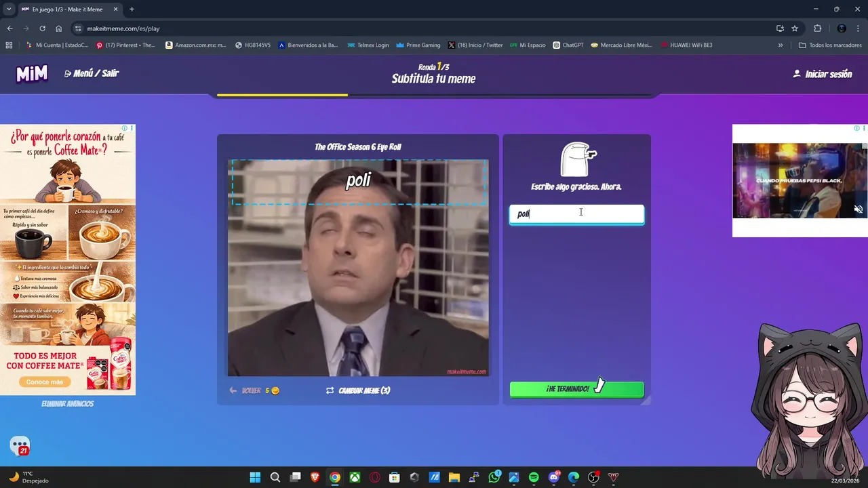Click the install app icon in address bar
Image resolution: width=868 pixels, height=488 pixels.
click(780, 28)
